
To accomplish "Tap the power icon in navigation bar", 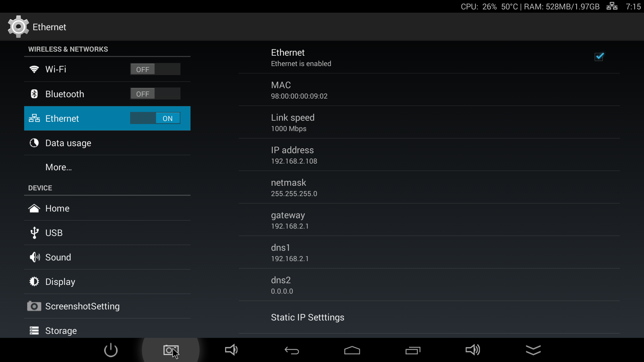I will click(x=111, y=350).
